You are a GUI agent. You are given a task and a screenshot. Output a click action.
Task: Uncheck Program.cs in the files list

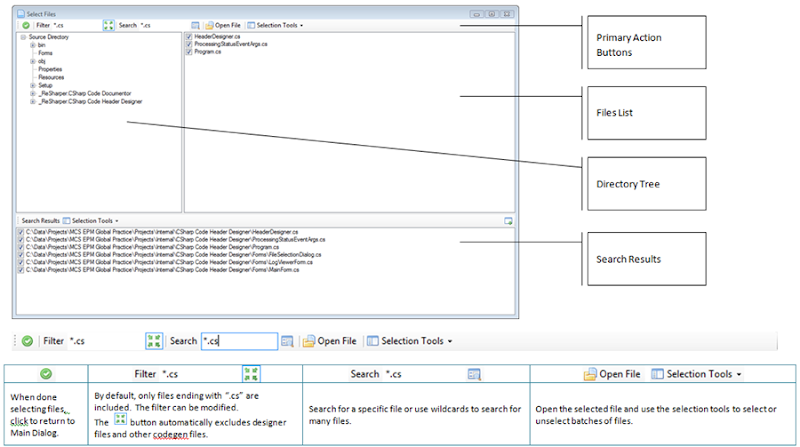coord(189,52)
